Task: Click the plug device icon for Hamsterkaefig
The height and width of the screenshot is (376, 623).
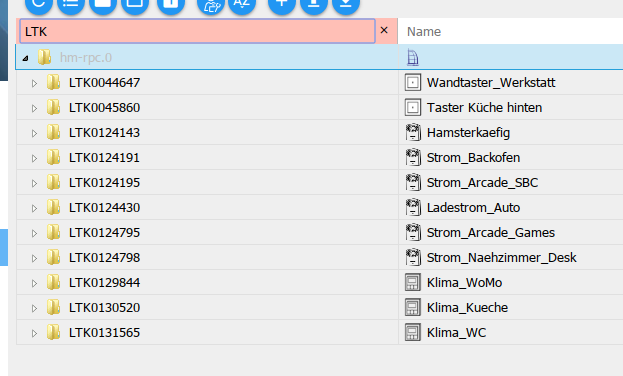Action: click(x=413, y=132)
